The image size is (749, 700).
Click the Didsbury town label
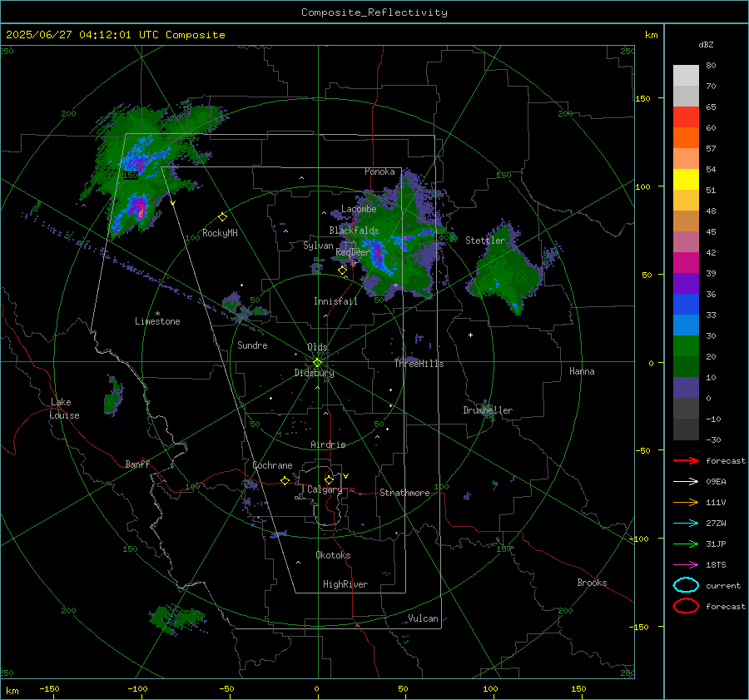(314, 373)
